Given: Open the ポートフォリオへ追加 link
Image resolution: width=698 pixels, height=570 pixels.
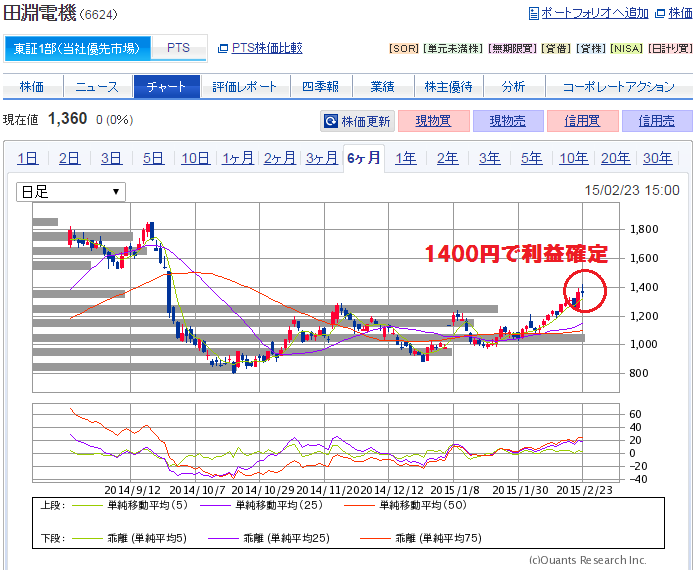Looking at the screenshot, I should pyautogui.click(x=595, y=13).
